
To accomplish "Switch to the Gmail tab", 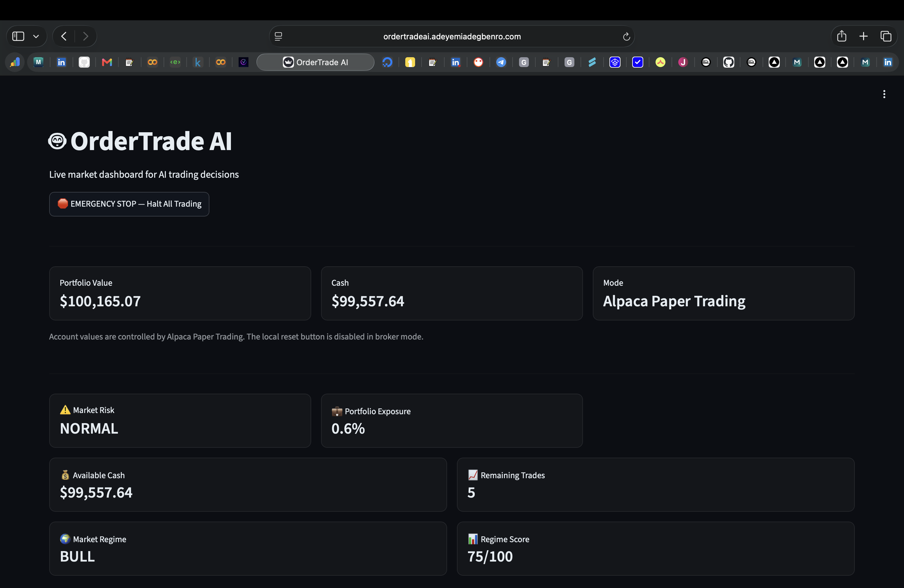I will 107,62.
